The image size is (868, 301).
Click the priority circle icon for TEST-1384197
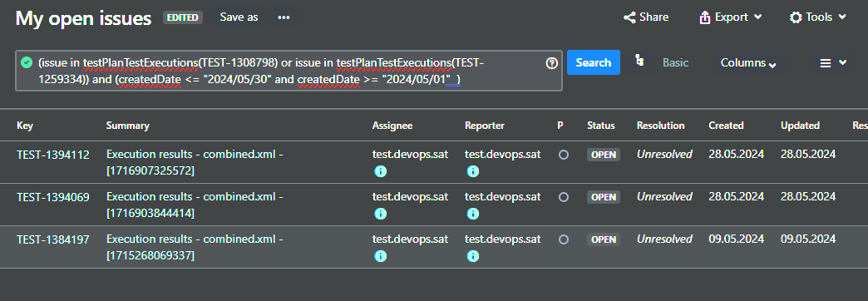point(564,239)
